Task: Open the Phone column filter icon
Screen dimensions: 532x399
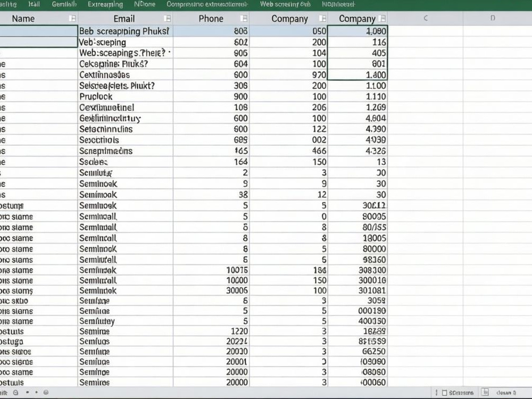Action: click(x=244, y=18)
